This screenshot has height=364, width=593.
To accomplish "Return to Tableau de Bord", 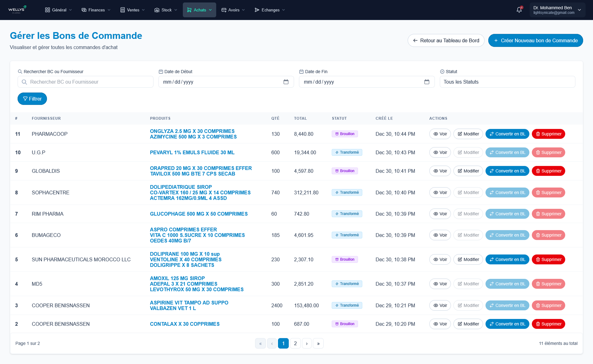I will [x=446, y=40].
